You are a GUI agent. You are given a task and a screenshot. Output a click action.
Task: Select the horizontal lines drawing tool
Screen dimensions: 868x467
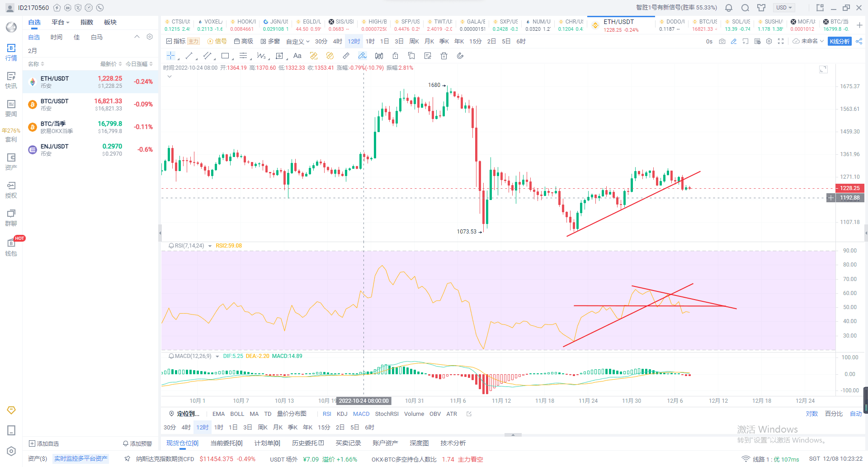coord(243,56)
